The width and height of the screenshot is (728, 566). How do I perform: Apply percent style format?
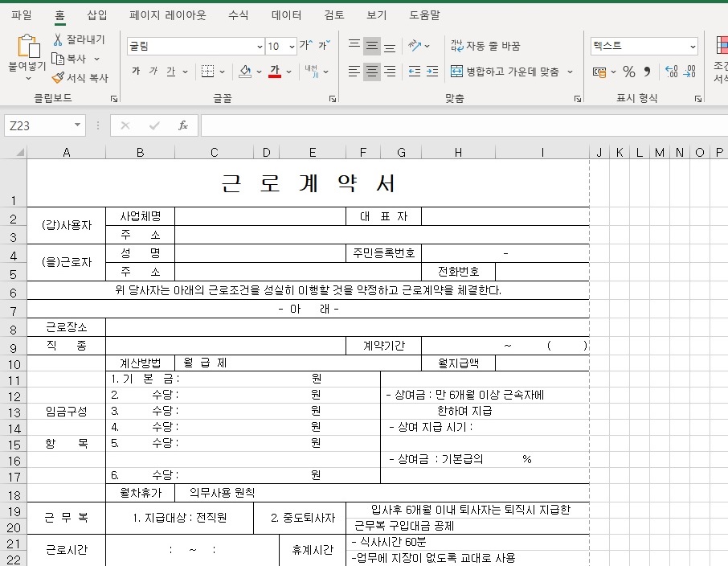coord(629,72)
